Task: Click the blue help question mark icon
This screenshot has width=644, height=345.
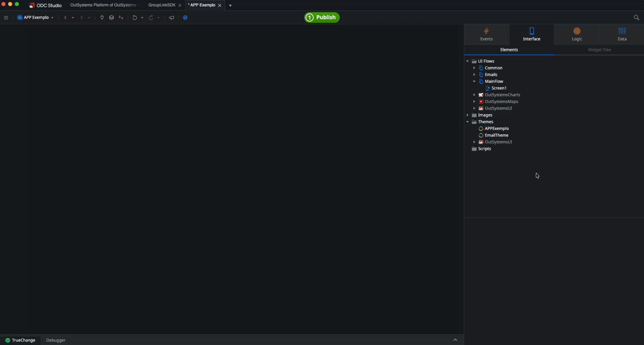Action: (x=185, y=18)
